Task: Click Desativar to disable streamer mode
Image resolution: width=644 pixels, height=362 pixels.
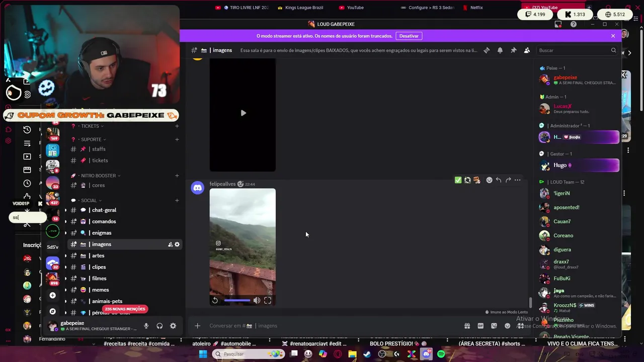Action: [x=409, y=36]
